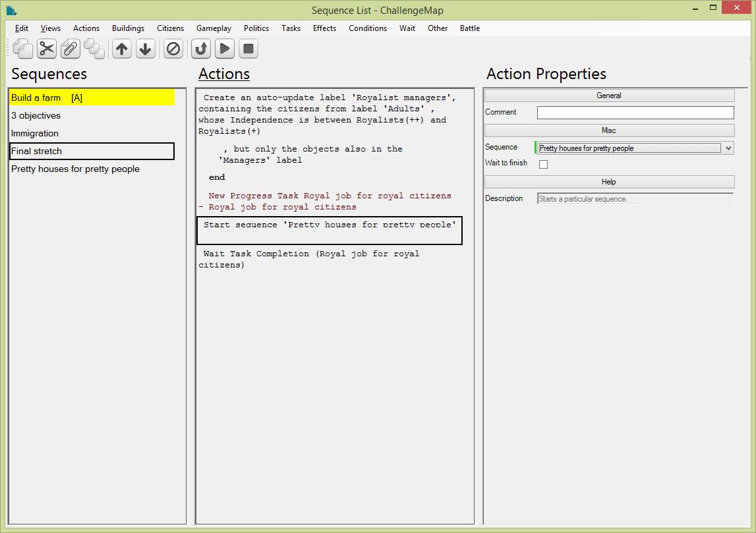756x533 pixels.
Task: Open the Effects menu
Action: 324,28
